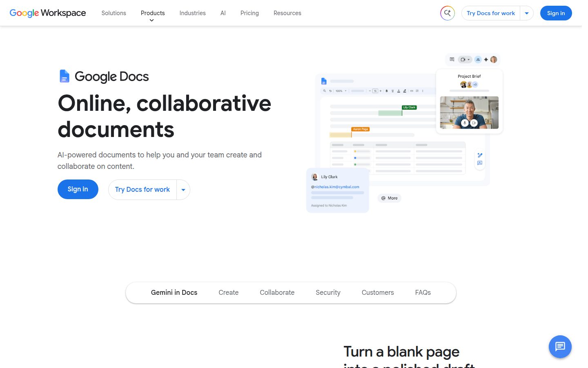Click the More chip in illustration
The width and height of the screenshot is (588, 368).
coord(389,198)
